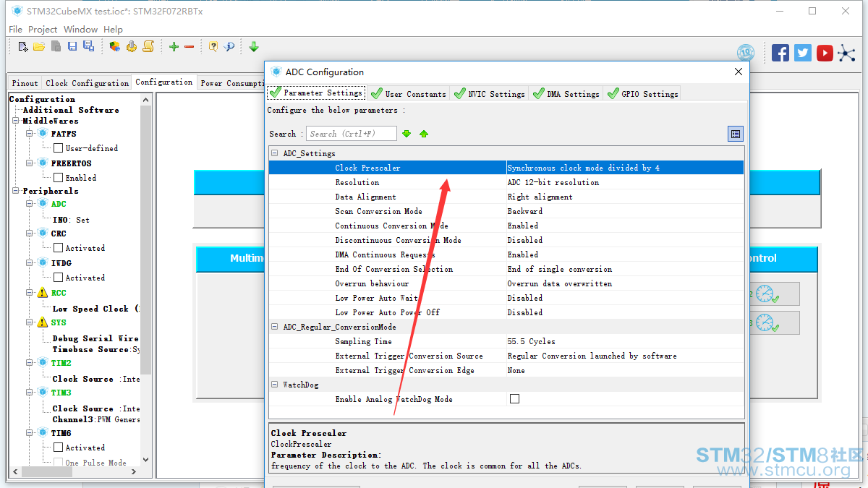Collapse the WatchDog group
Image resolution: width=868 pixels, height=488 pixels.
pyautogui.click(x=275, y=385)
